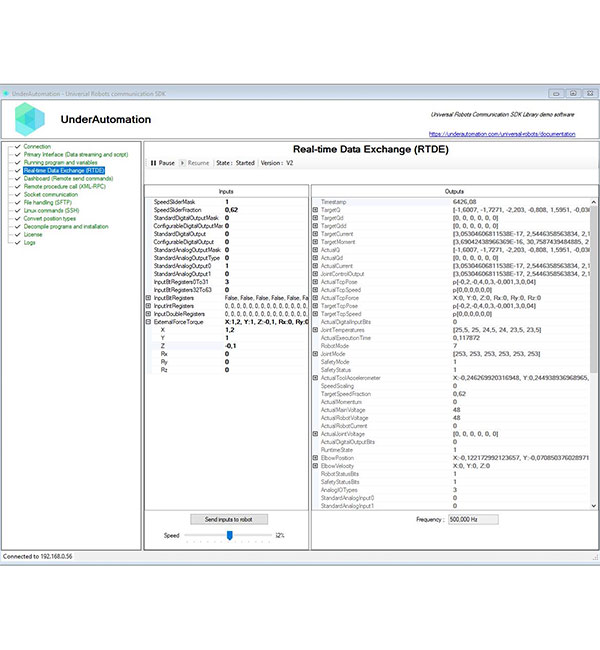Collapse the ExternalForceTorque row
The width and height of the screenshot is (600, 650).
pyautogui.click(x=148, y=322)
